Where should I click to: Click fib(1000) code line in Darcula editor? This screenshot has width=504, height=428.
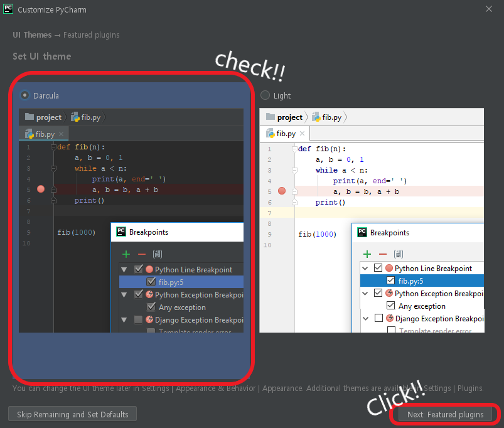(76, 232)
